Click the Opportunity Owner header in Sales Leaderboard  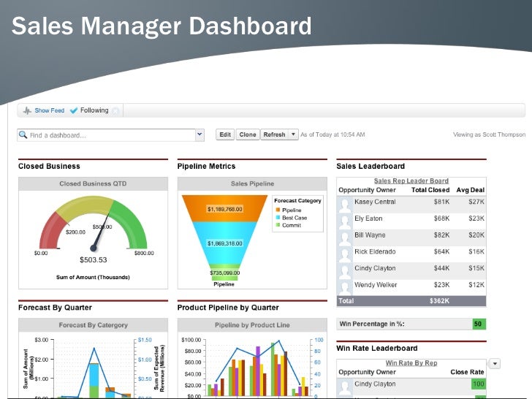pyautogui.click(x=367, y=190)
